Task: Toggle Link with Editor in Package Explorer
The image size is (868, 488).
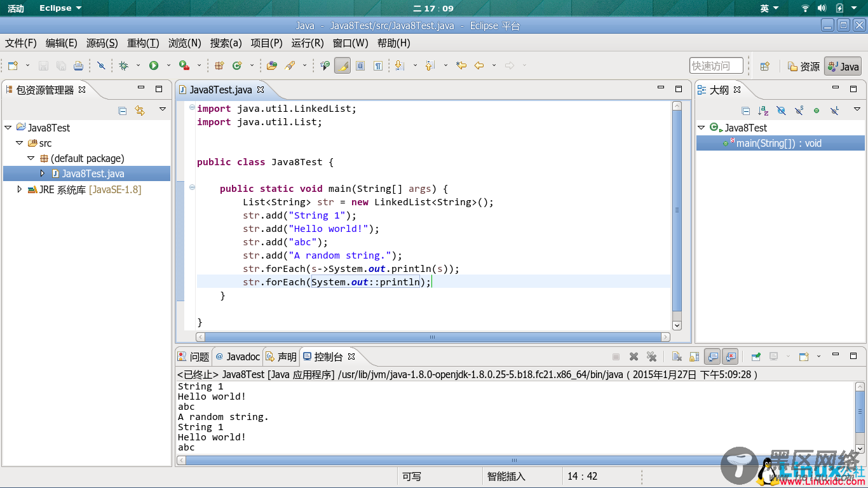Action: (x=140, y=111)
